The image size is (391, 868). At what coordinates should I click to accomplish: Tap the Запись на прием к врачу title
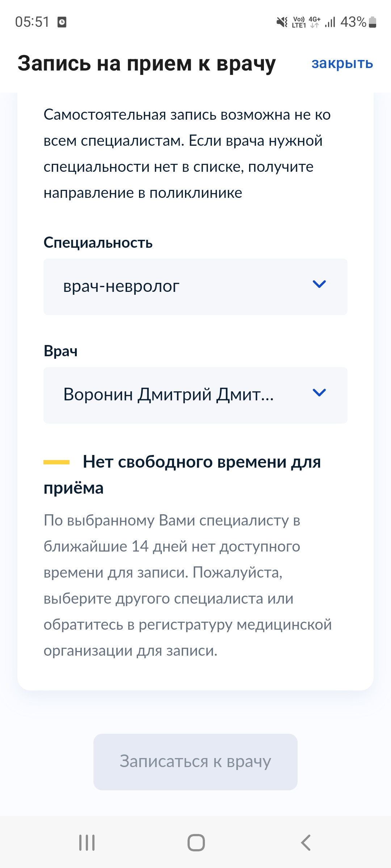tap(147, 63)
